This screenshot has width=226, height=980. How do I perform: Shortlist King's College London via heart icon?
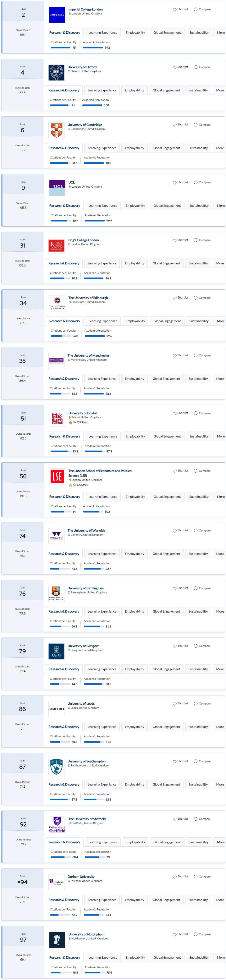pos(174,240)
